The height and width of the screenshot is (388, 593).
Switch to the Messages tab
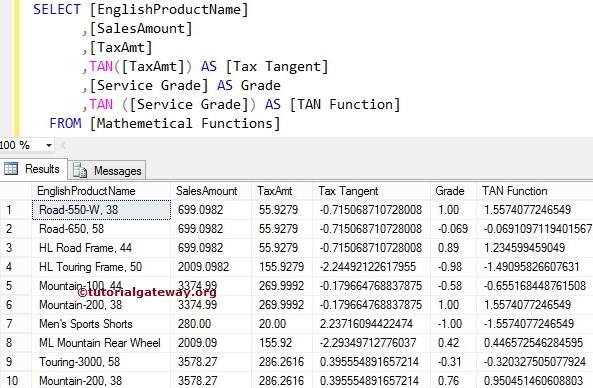(x=107, y=171)
